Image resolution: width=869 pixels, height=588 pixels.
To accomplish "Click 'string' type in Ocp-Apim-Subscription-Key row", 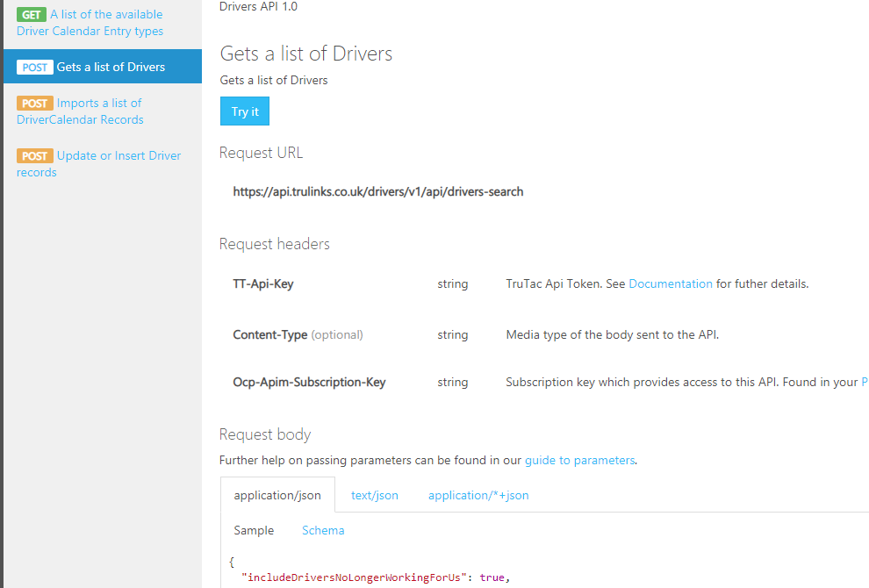I will click(x=453, y=382).
